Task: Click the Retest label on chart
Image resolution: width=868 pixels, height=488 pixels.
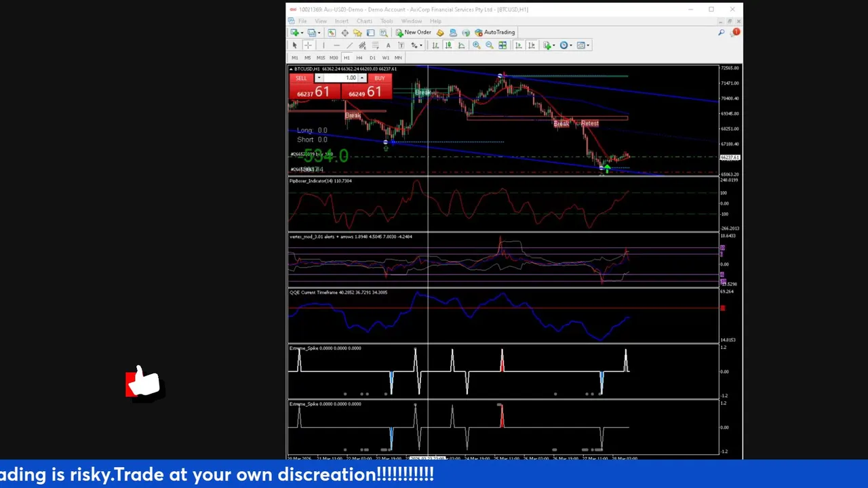Action: (x=589, y=123)
